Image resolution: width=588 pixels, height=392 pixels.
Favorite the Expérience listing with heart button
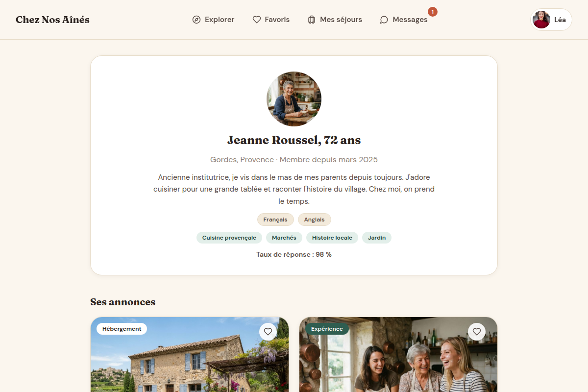[477, 332]
